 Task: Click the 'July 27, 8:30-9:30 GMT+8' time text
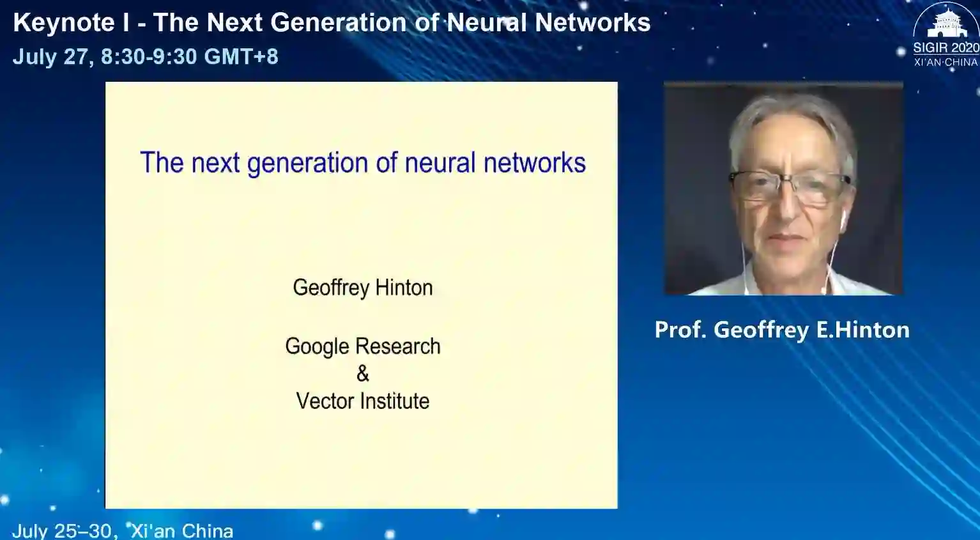[146, 57]
